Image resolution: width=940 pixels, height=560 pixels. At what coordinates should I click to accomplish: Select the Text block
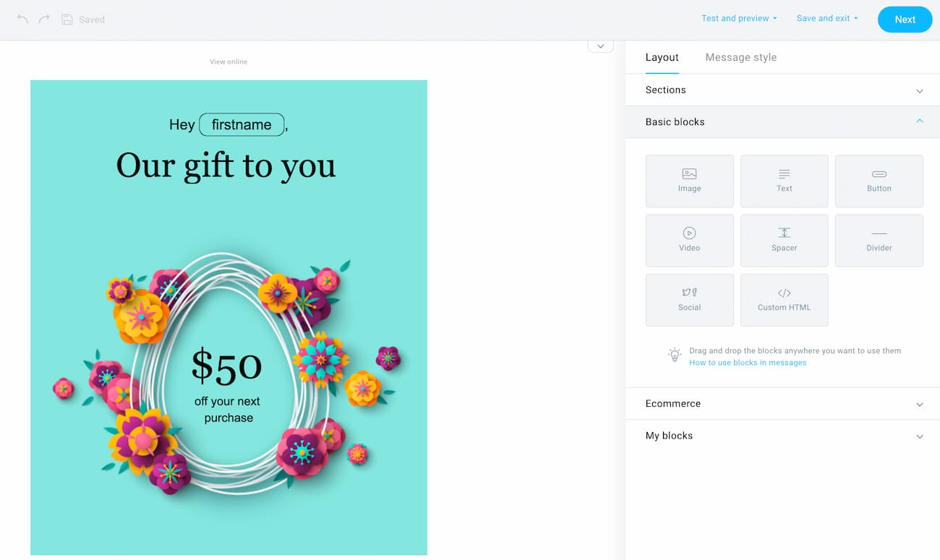point(784,181)
